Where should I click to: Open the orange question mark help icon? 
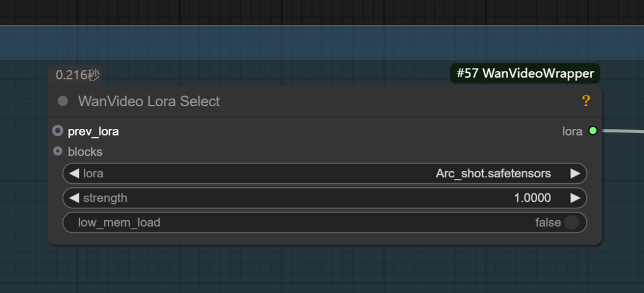click(x=586, y=101)
